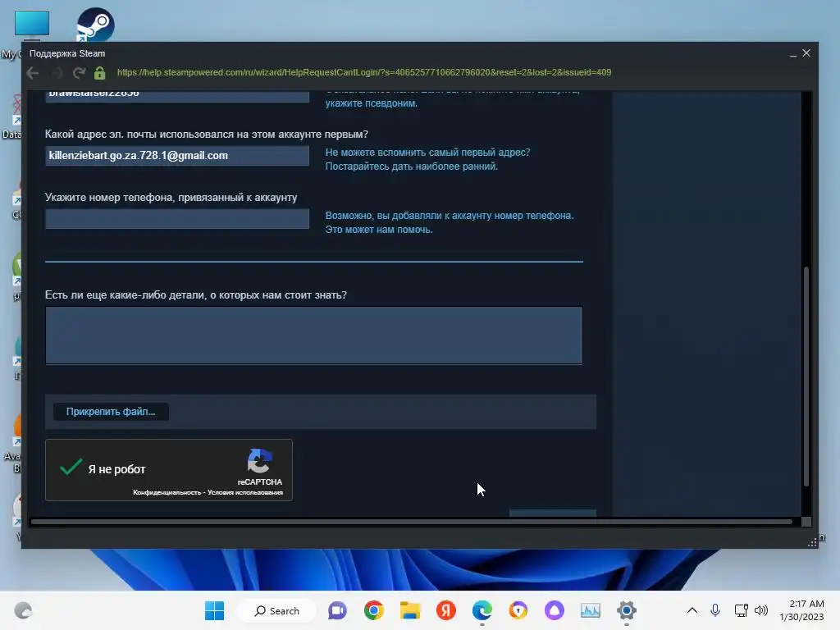Image resolution: width=840 pixels, height=630 pixels.
Task: Click the browser back arrow in Steam Support
Action: pyautogui.click(x=33, y=73)
